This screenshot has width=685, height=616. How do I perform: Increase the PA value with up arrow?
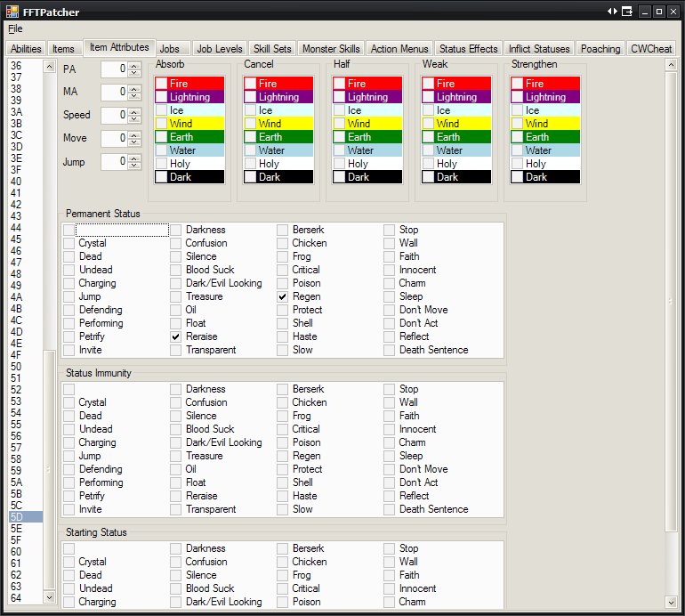coord(134,66)
